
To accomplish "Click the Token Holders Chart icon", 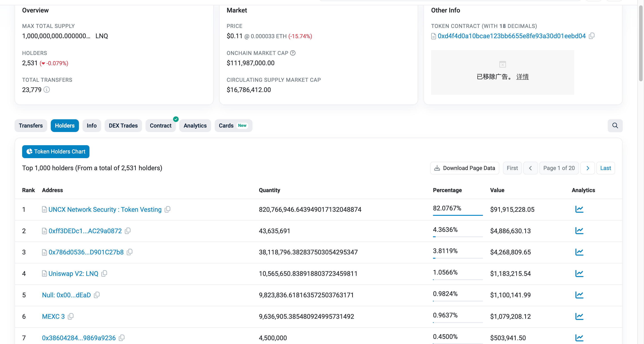I will click(29, 152).
